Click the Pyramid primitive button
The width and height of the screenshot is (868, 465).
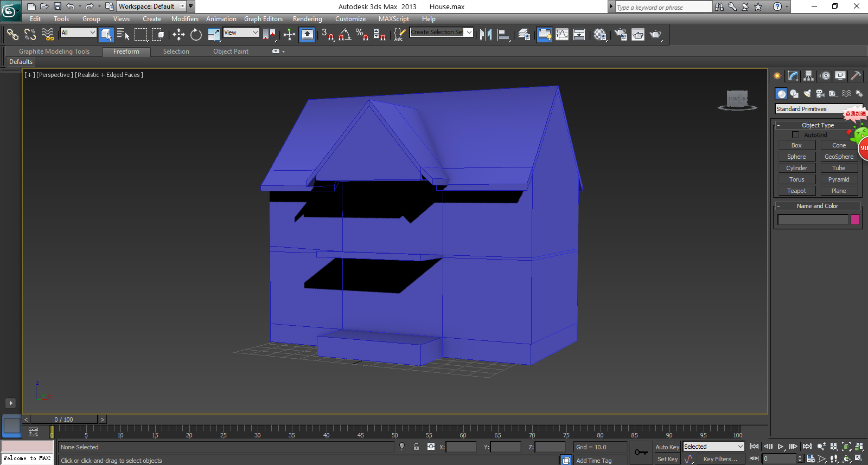(839, 179)
